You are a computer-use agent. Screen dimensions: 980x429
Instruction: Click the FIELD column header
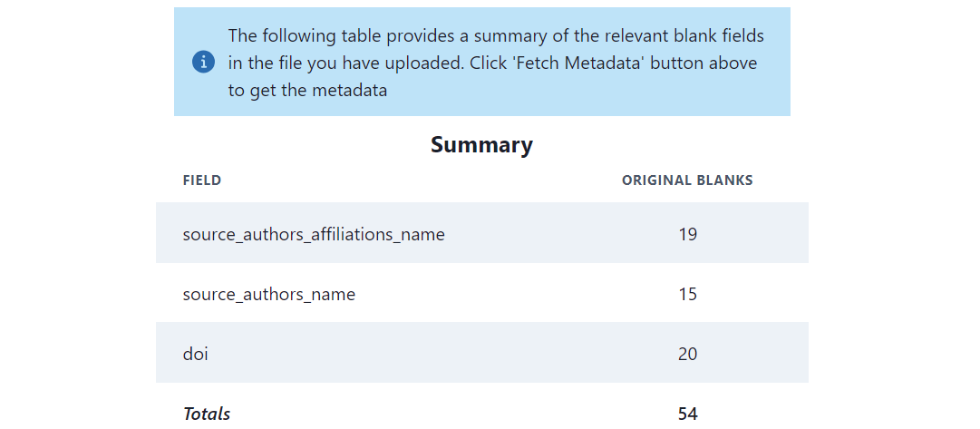202,180
